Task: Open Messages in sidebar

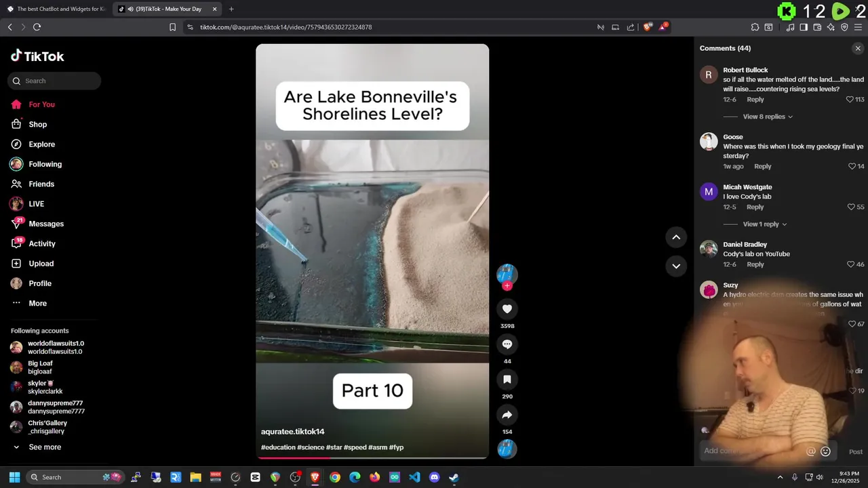Action: 37,224
